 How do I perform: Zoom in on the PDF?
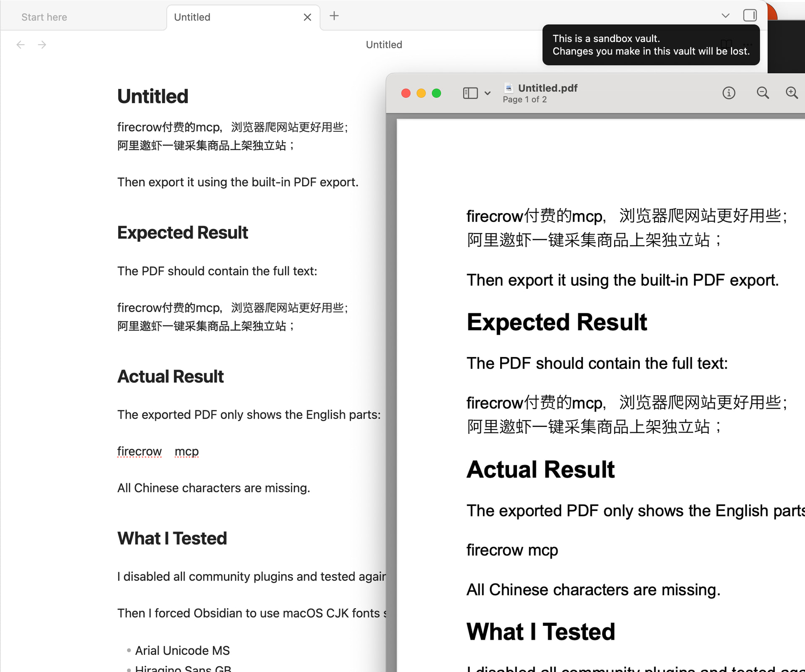tap(792, 93)
